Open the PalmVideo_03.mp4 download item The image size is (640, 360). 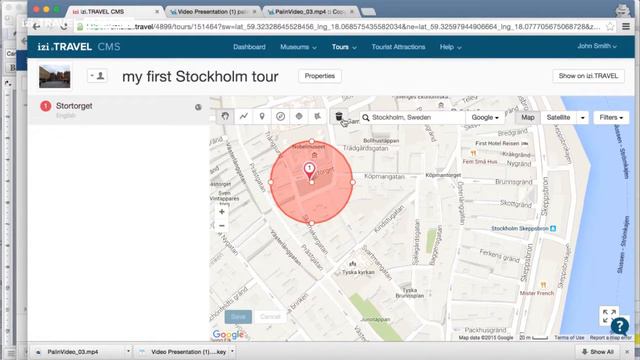click(x=78, y=351)
